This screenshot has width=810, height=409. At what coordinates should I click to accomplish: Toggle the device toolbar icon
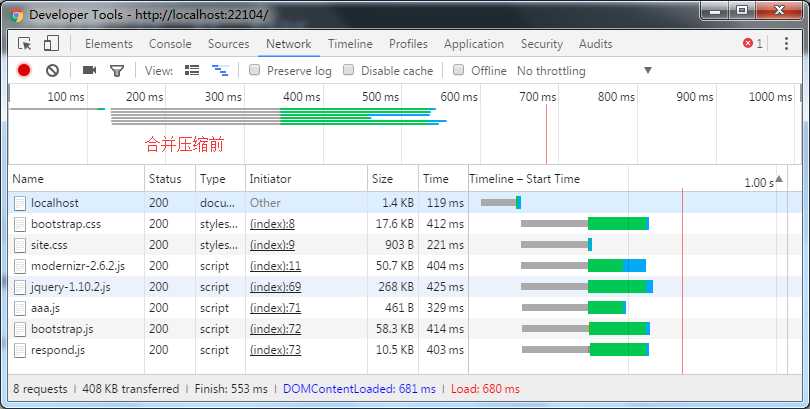pos(51,44)
